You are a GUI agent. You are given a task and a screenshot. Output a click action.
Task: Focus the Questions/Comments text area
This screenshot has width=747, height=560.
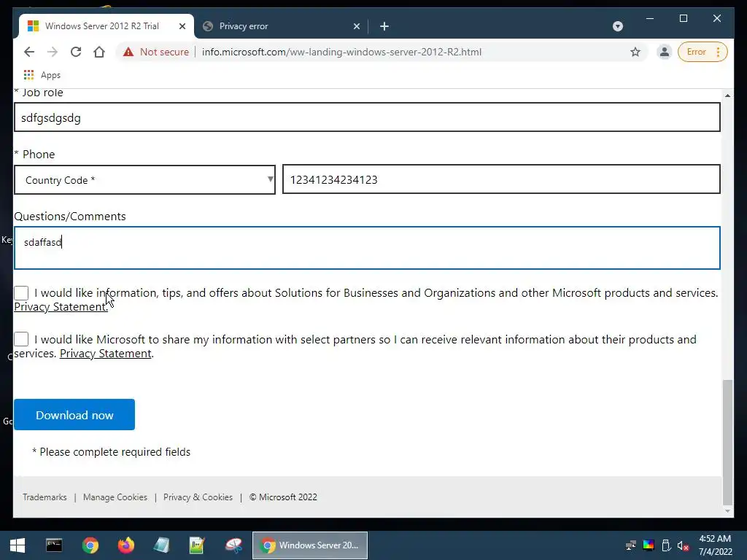367,248
